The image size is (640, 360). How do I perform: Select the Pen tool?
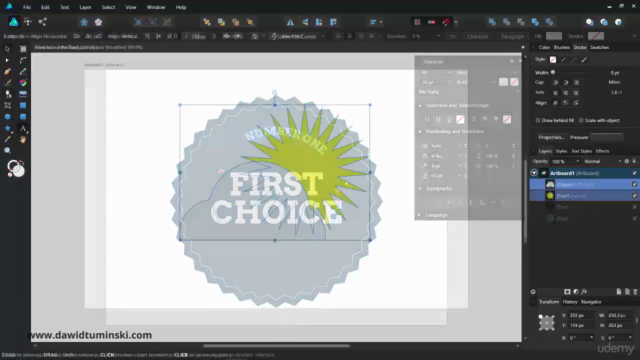[7, 71]
